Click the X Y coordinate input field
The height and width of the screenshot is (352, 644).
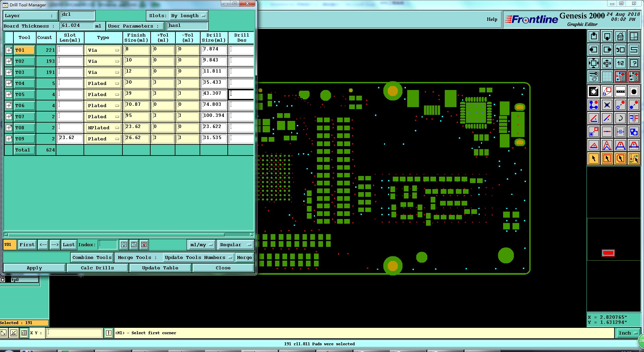74,333
